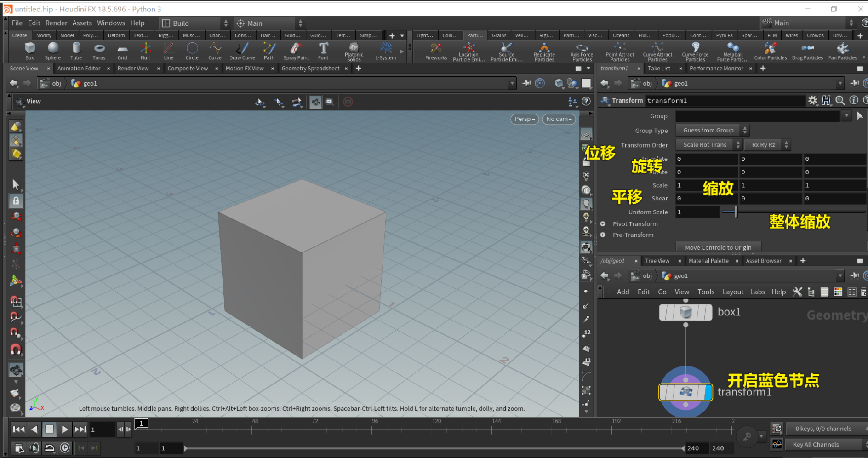Click the box1 node icon

(x=685, y=312)
